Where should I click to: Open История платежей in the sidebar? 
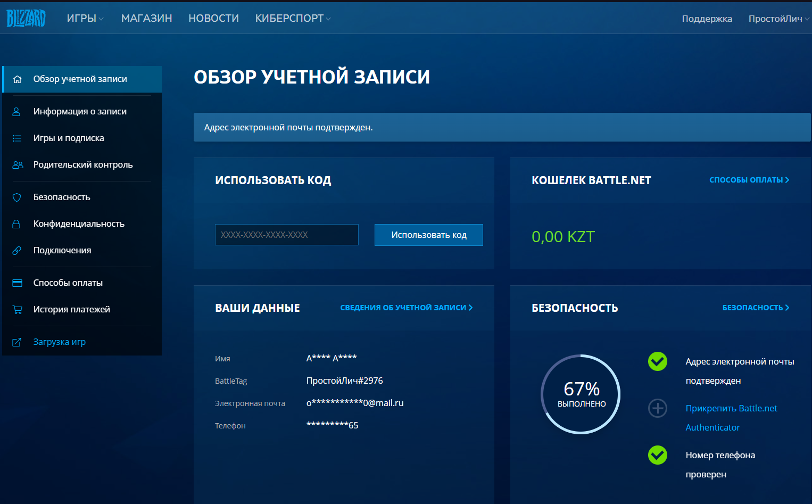[x=82, y=310]
